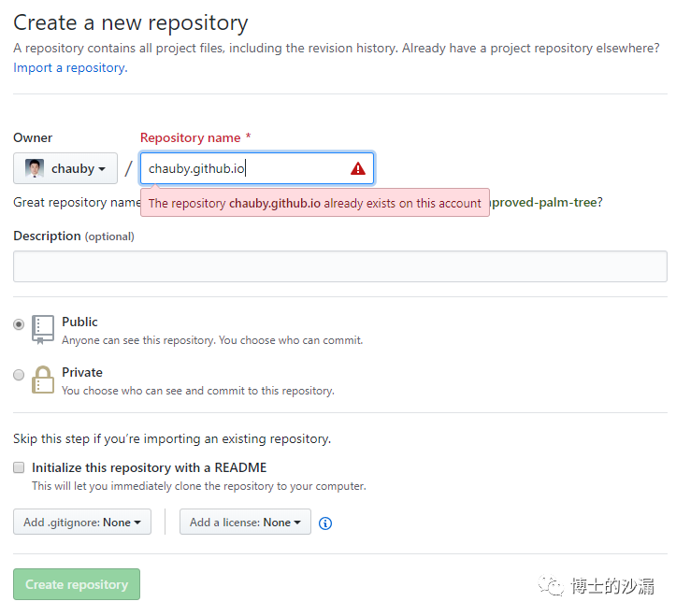676x616 pixels.
Task: Select the Private radio button
Action: [x=19, y=375]
